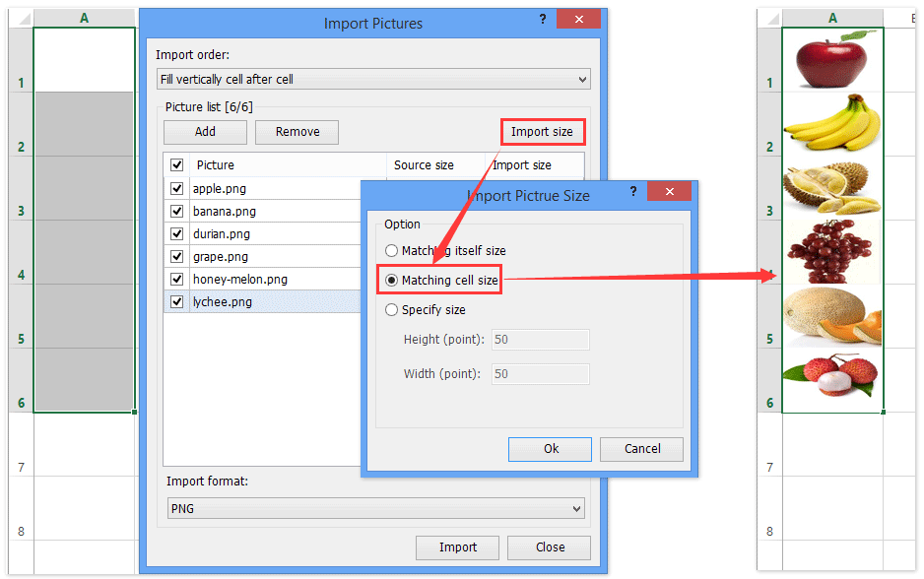The image size is (924, 579).
Task: Click the help icon on Import Picture Size dialog
Action: coord(633,191)
